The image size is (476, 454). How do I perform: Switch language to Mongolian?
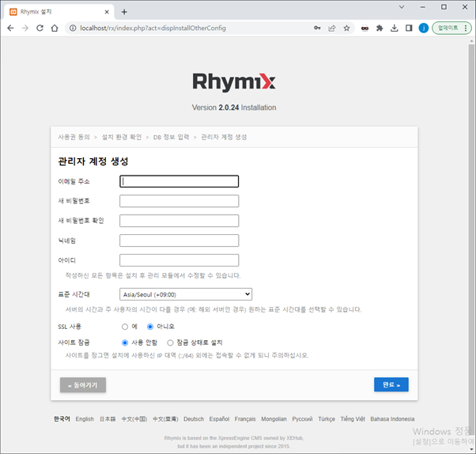[274, 418]
